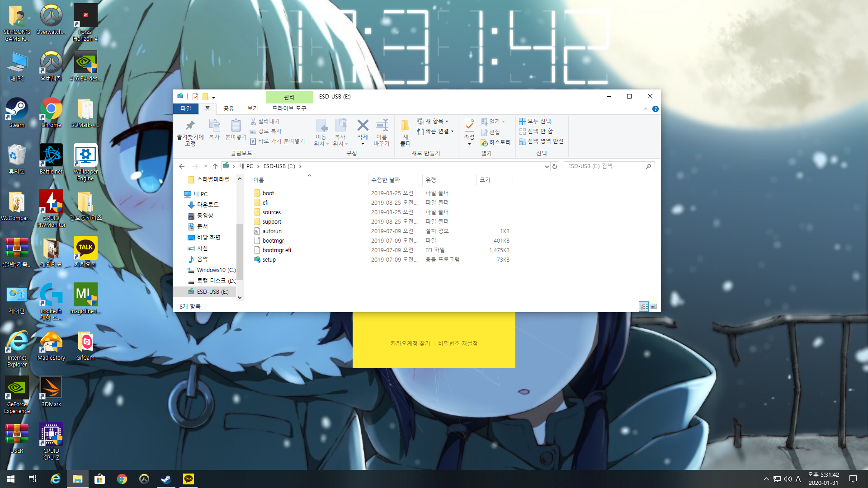Click the New folder icon
The width and height of the screenshot is (868, 488).
pyautogui.click(x=405, y=125)
